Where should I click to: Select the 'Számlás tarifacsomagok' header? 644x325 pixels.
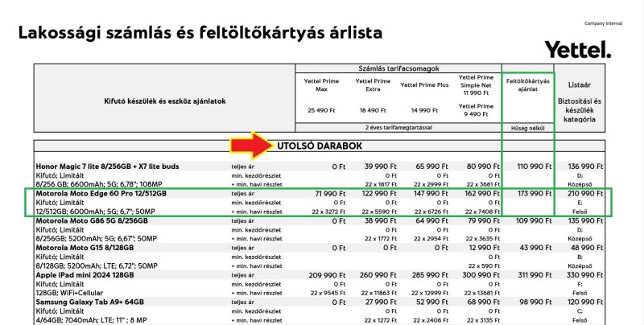point(398,68)
